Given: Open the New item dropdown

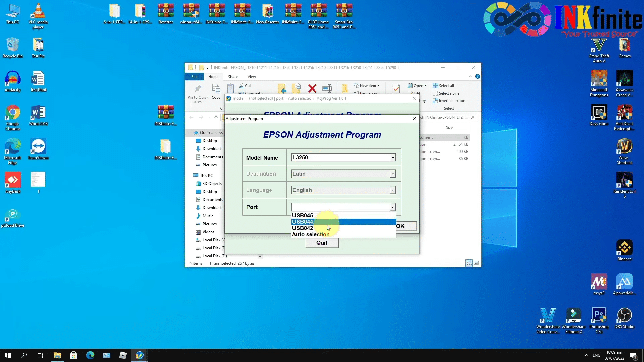Looking at the screenshot, I should coord(366,86).
